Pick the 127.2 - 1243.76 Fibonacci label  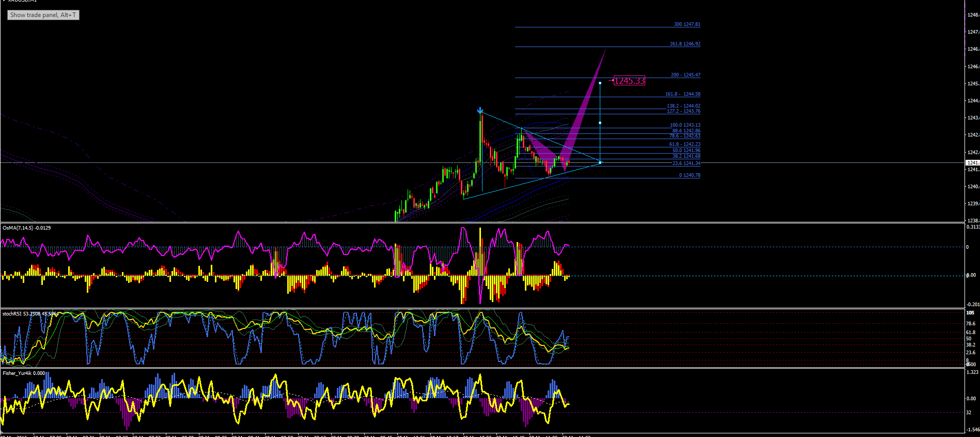[683, 111]
